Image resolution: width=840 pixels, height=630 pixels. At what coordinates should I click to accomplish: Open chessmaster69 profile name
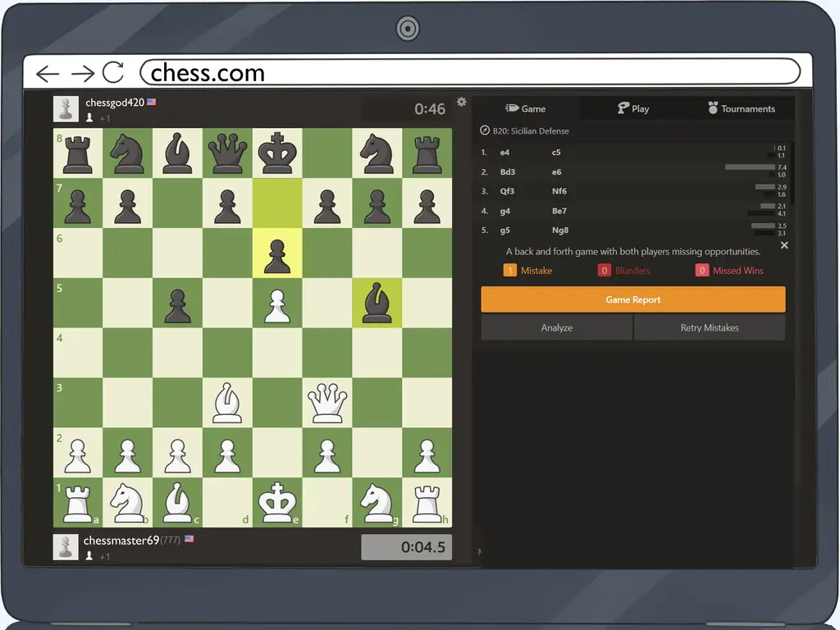point(121,540)
